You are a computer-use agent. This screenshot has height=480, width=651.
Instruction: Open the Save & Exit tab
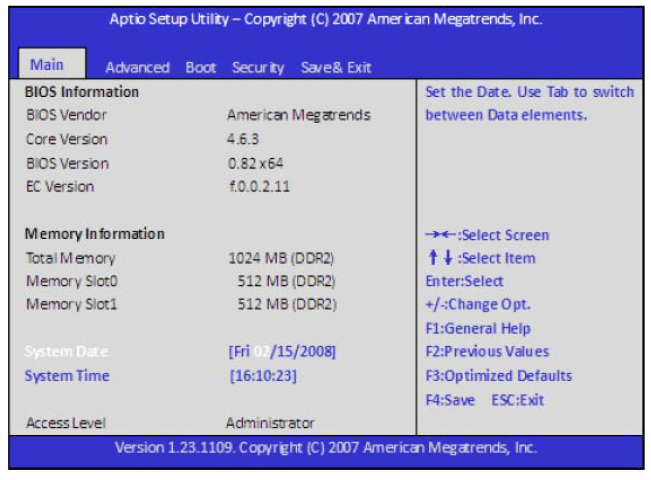[336, 67]
